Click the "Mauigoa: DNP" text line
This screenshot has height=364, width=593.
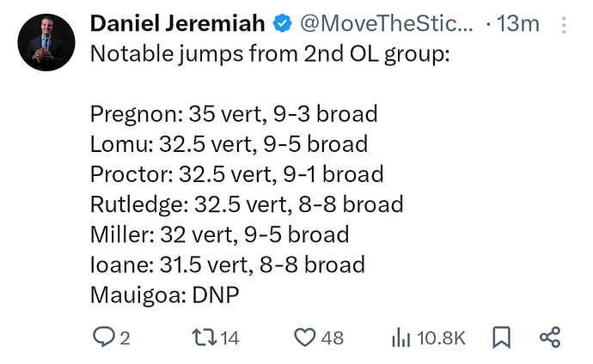(164, 294)
